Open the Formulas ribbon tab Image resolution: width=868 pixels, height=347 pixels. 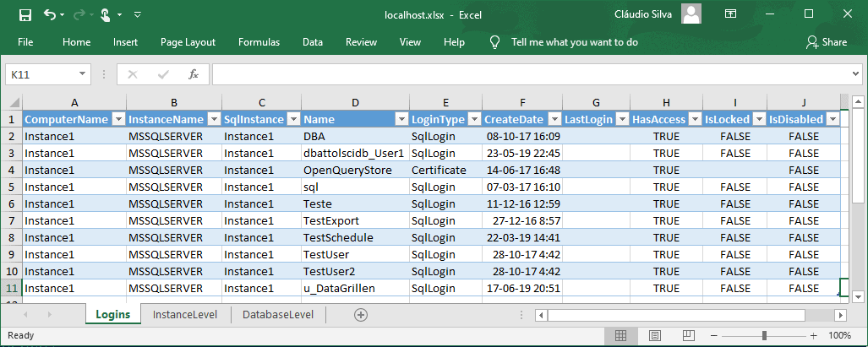259,42
